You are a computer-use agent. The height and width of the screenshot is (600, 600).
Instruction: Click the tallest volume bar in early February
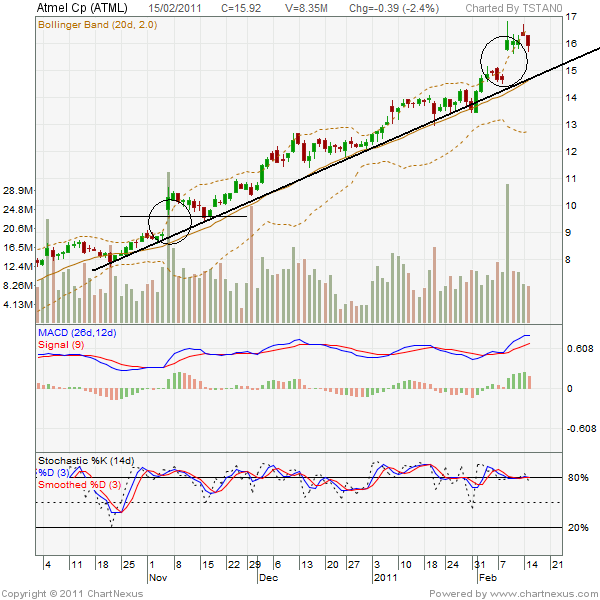508,253
